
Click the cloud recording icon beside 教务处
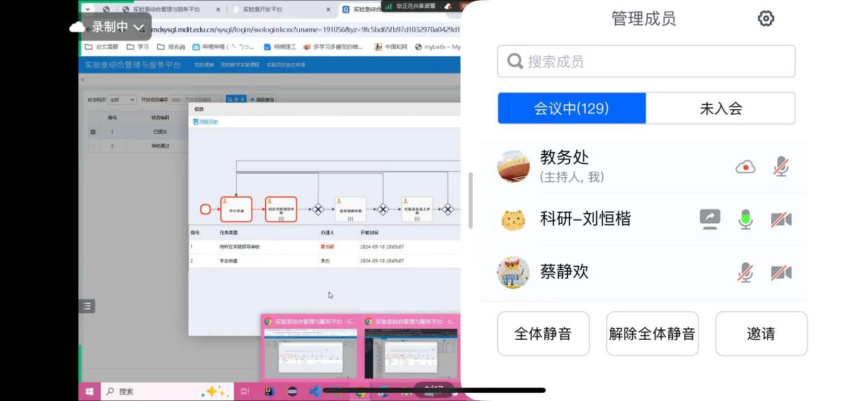click(x=745, y=167)
